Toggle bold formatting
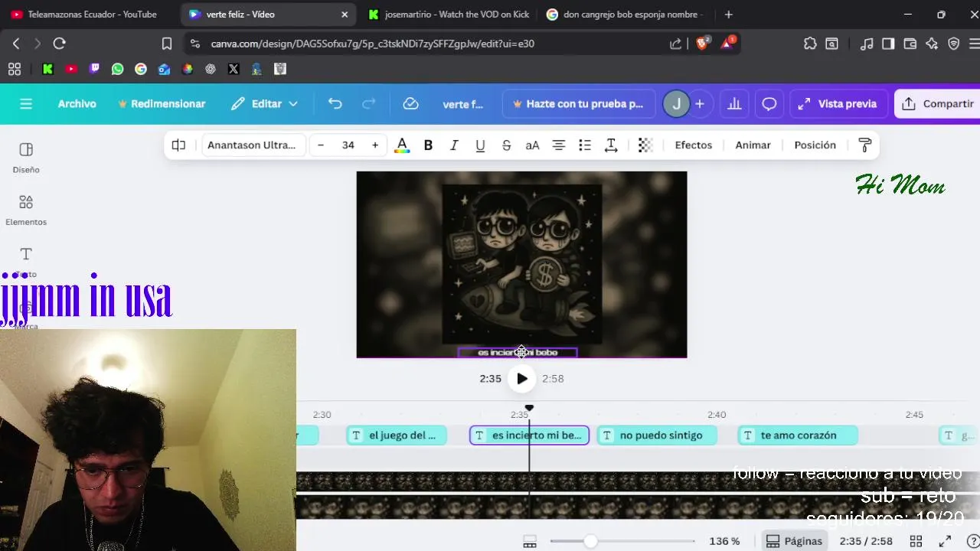The width and height of the screenshot is (980, 551). [x=428, y=145]
